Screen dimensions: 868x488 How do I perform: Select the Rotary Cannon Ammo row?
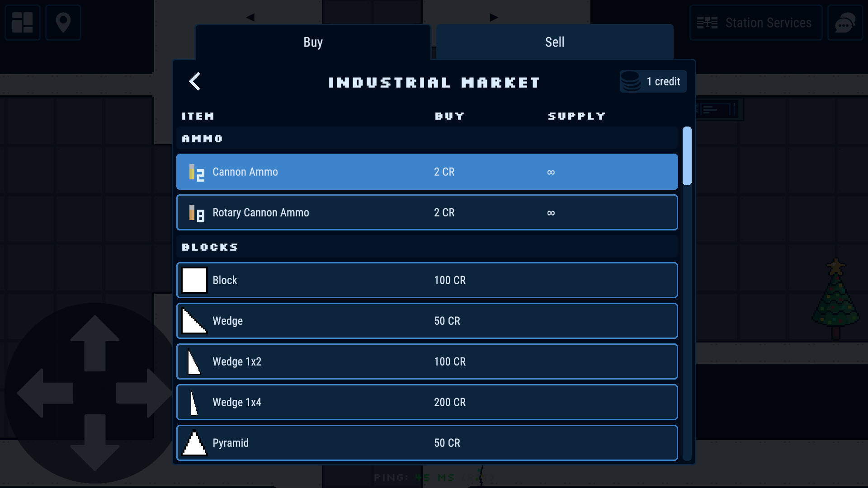(427, 212)
